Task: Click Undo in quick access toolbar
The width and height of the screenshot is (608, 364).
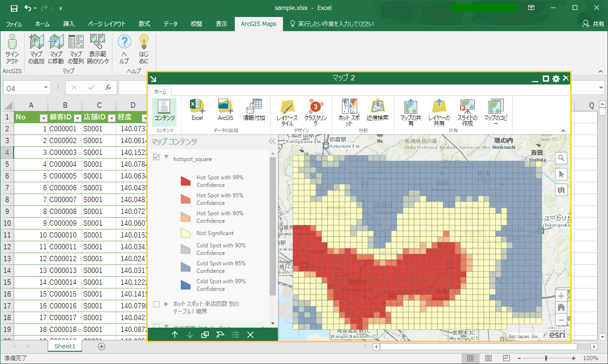Action: click(28, 8)
